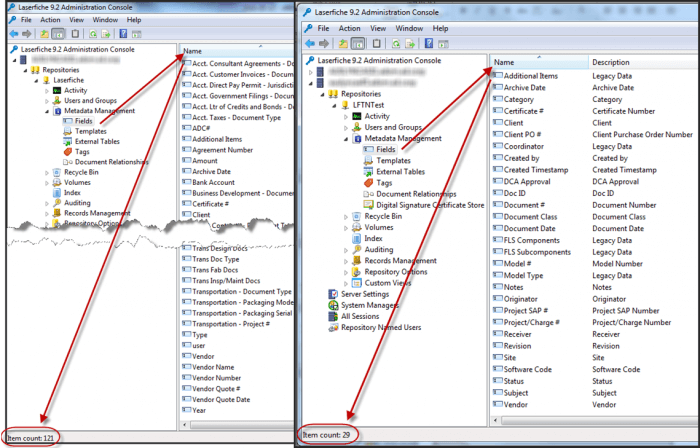Click scroll-left arrow in left window list
Image resolution: width=700 pixels, height=448 pixels.
click(x=185, y=425)
